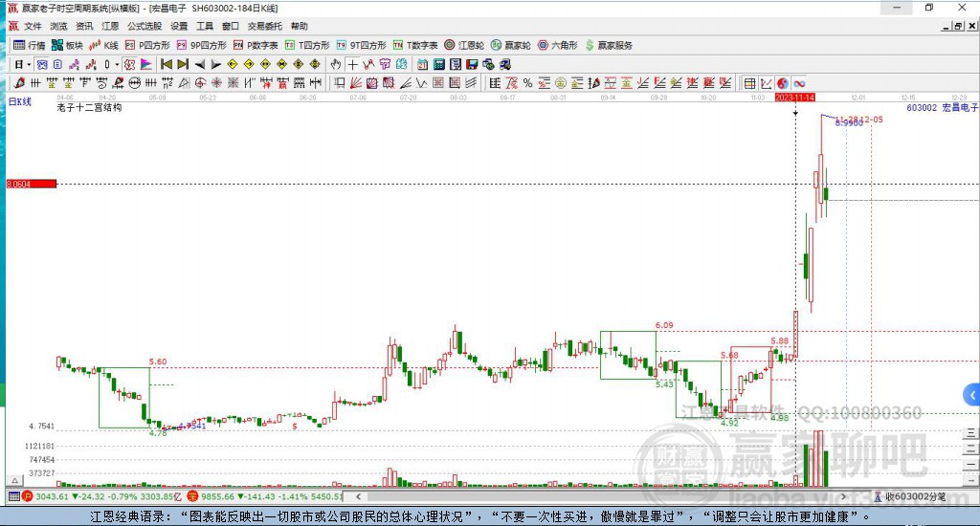980x526 pixels.
Task: Toggle the grid table icon near taiji
Action: tap(749, 83)
